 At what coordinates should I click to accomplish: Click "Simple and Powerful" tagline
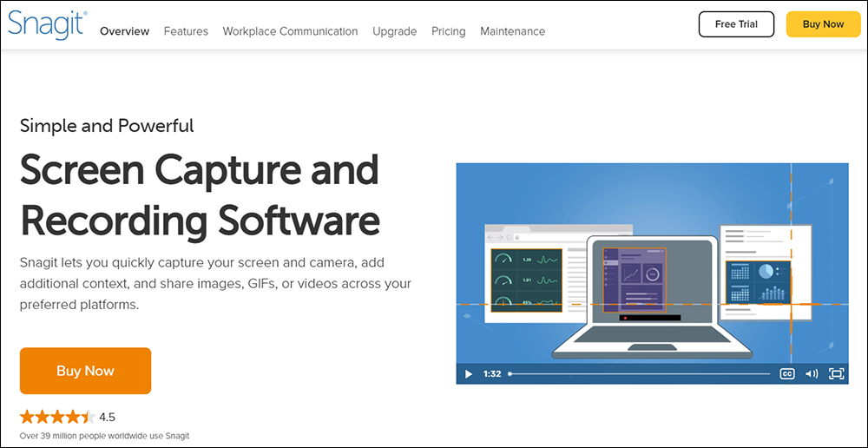(x=107, y=126)
